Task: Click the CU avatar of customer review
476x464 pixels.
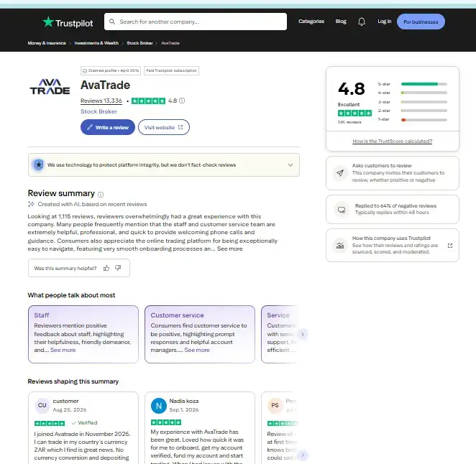Action: tap(42, 406)
